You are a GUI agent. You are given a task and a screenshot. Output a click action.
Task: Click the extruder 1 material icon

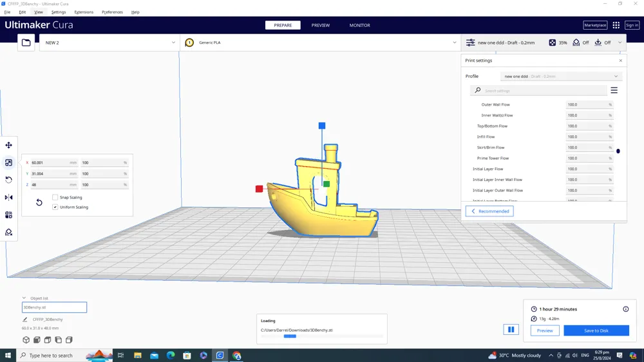(189, 43)
